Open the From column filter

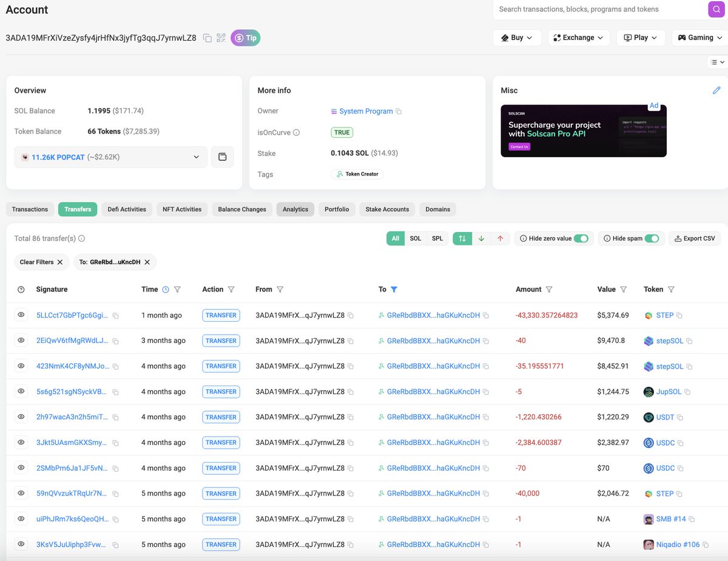[x=280, y=290]
